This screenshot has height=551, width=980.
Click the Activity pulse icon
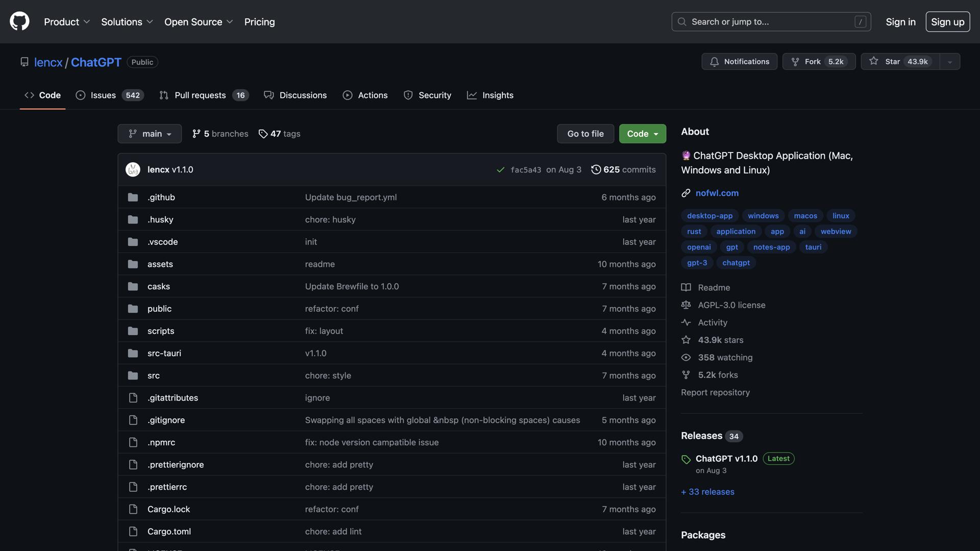point(685,322)
